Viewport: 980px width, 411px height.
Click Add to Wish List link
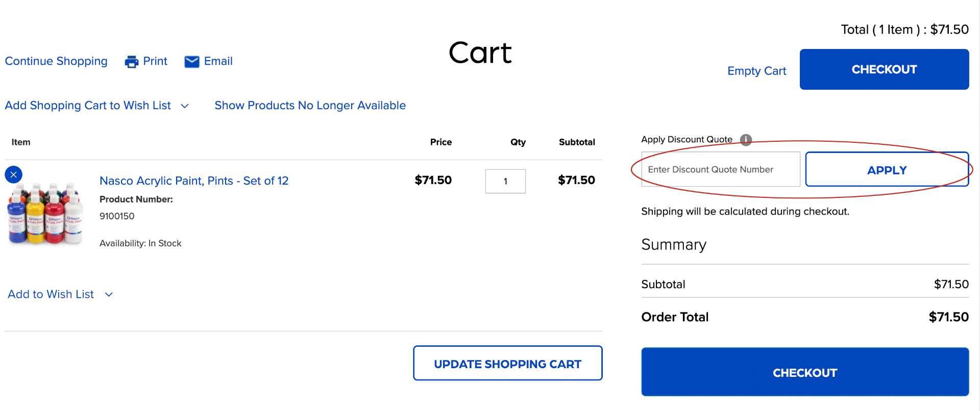[x=51, y=294]
